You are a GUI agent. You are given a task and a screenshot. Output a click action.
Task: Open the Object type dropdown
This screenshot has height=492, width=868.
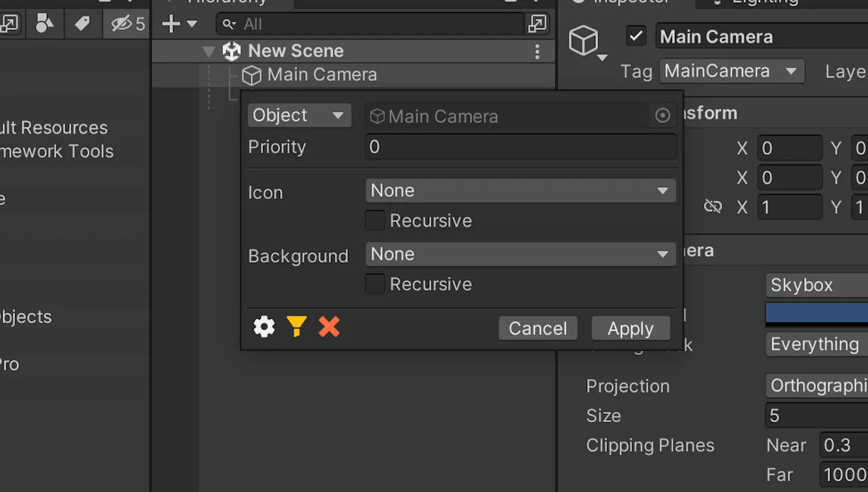299,115
